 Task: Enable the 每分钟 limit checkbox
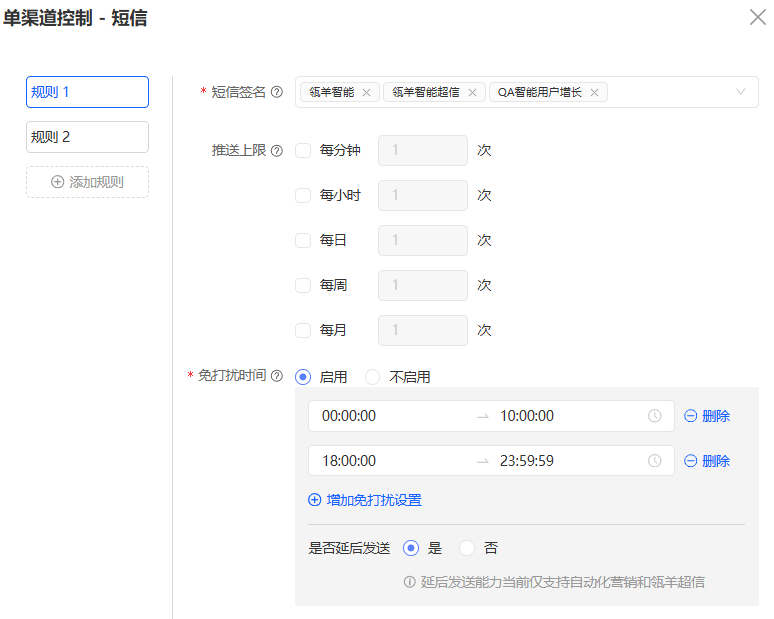[x=303, y=150]
